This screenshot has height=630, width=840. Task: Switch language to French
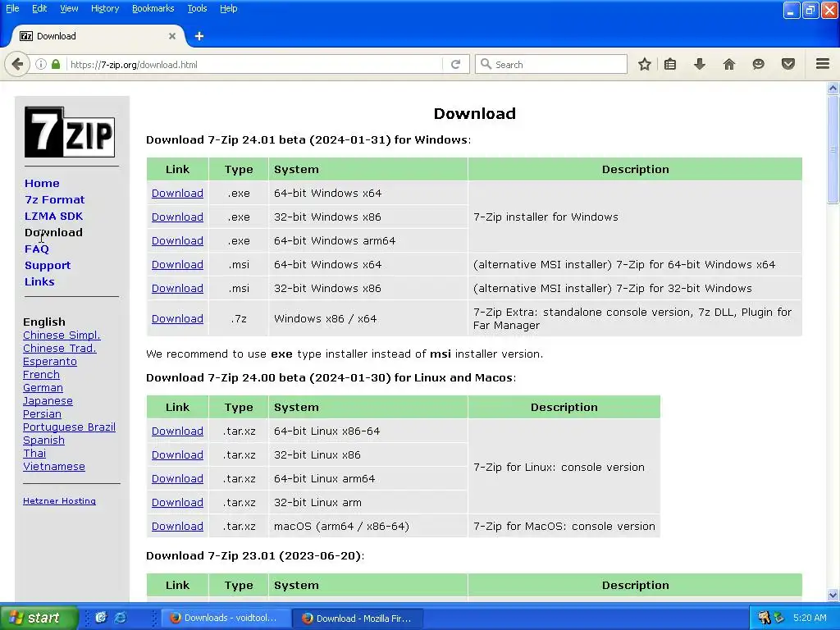(x=41, y=374)
